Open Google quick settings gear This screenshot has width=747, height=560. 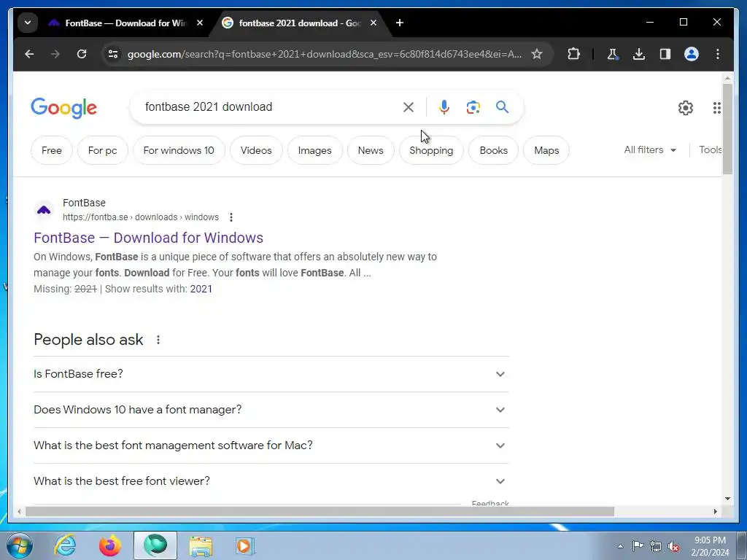686,108
